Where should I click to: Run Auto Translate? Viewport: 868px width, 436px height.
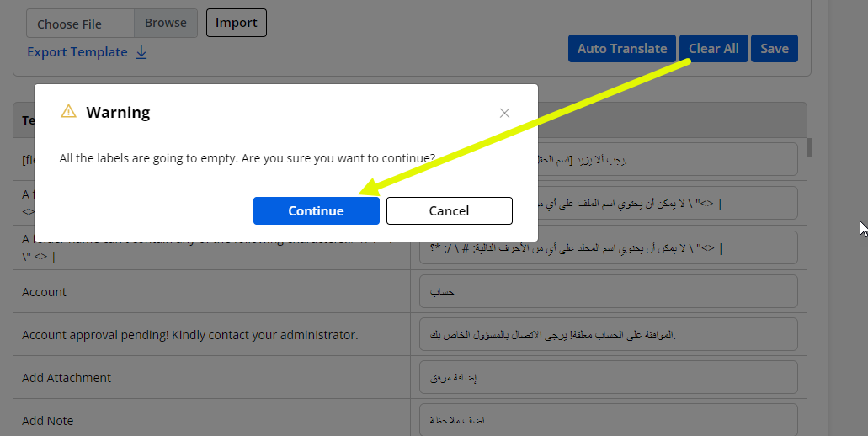point(621,49)
